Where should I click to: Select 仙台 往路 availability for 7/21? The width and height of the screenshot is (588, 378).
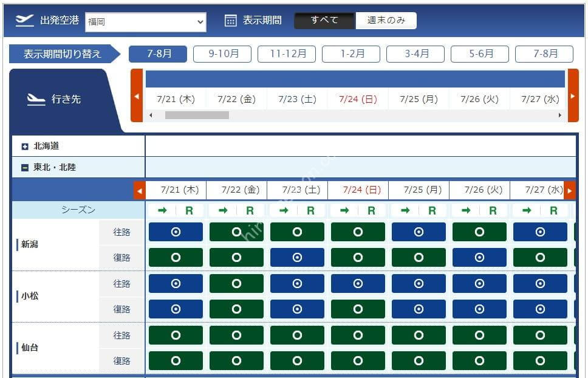click(x=176, y=335)
